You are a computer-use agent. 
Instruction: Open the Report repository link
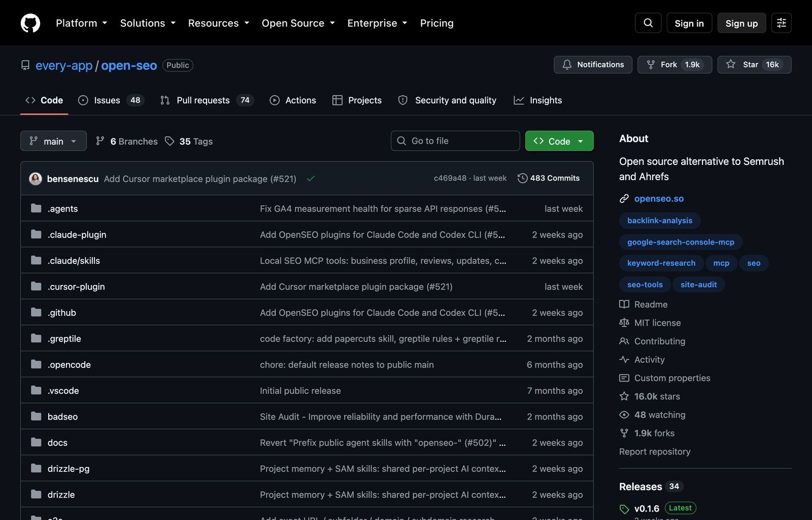pyautogui.click(x=655, y=452)
